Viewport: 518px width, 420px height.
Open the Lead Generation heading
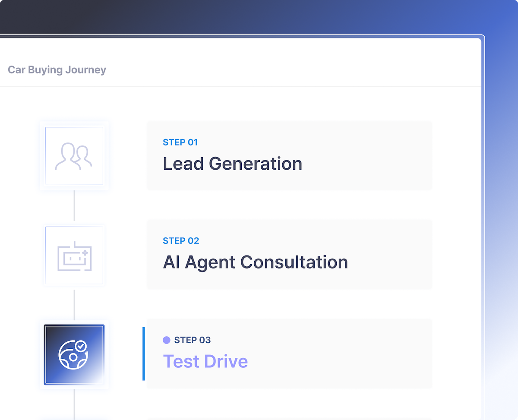tap(232, 164)
